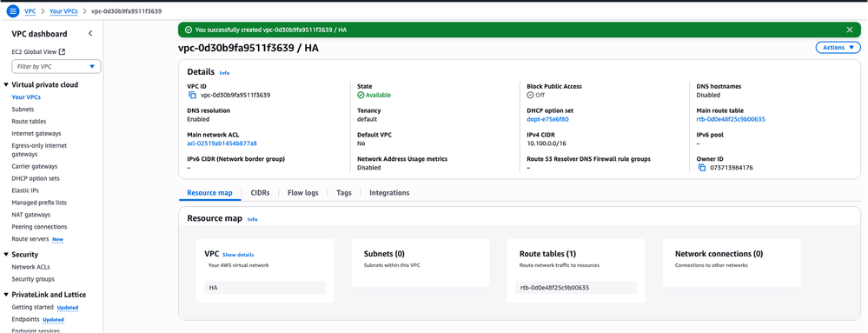Open Internet gateways in sidebar
This screenshot has height=333, width=868.
pyautogui.click(x=36, y=134)
